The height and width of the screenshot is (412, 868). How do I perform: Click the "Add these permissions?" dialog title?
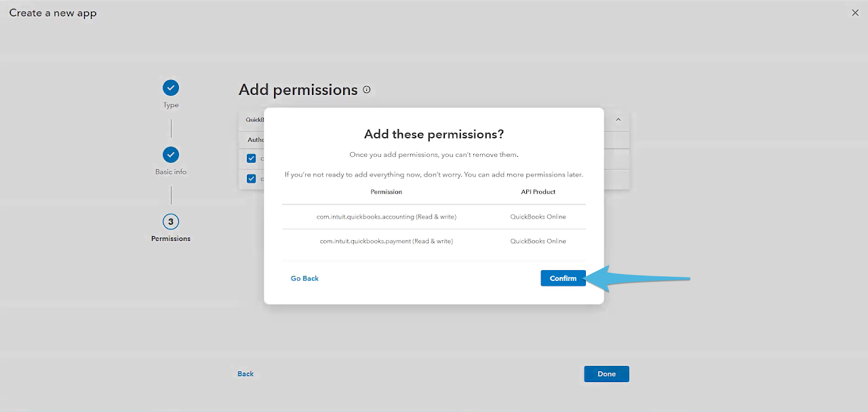(434, 134)
